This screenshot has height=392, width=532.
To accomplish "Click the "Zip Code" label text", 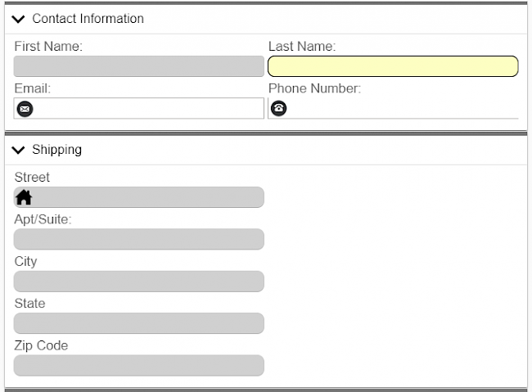I will [41, 345].
